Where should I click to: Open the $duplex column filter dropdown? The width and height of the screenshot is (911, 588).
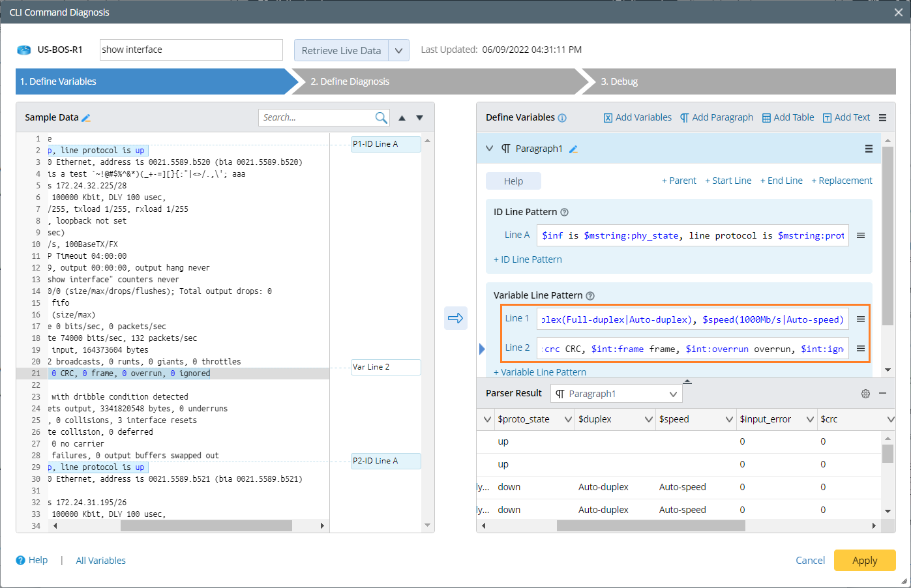click(649, 419)
